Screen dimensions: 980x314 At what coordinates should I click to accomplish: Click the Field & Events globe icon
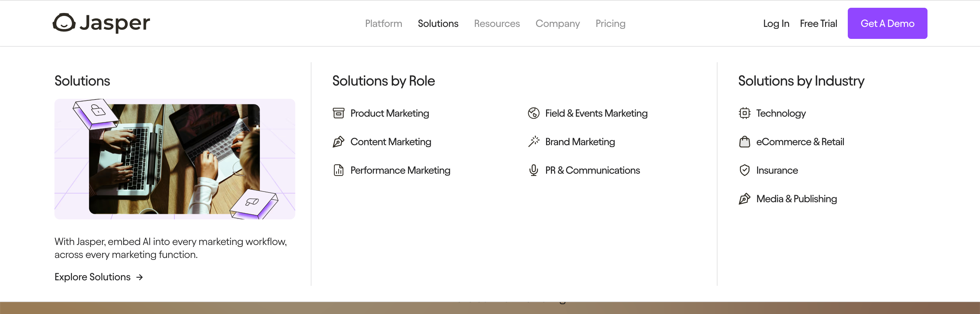[533, 113]
